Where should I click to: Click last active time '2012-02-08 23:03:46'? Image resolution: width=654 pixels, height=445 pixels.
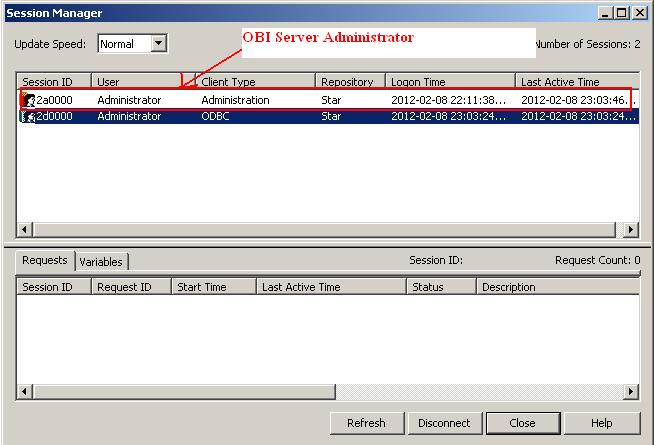pyautogui.click(x=579, y=100)
